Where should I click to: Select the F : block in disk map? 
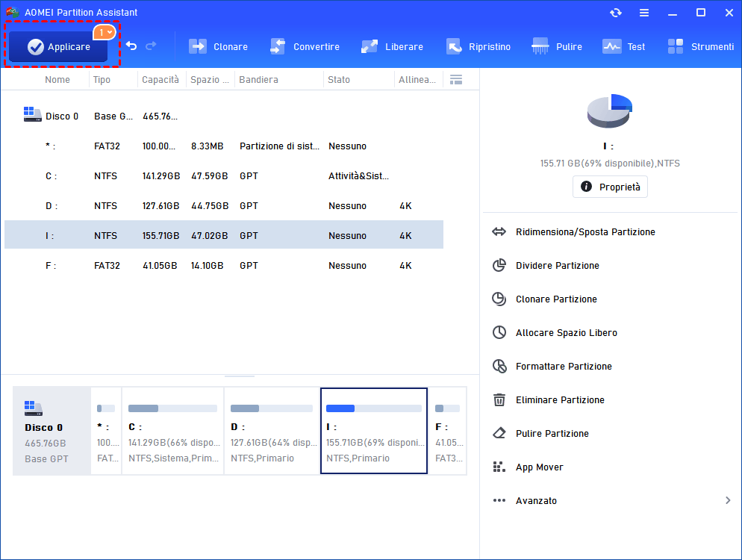tap(448, 431)
